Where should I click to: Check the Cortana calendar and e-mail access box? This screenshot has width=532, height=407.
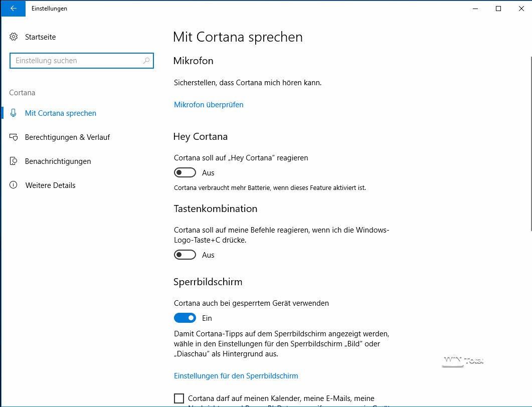(x=179, y=398)
